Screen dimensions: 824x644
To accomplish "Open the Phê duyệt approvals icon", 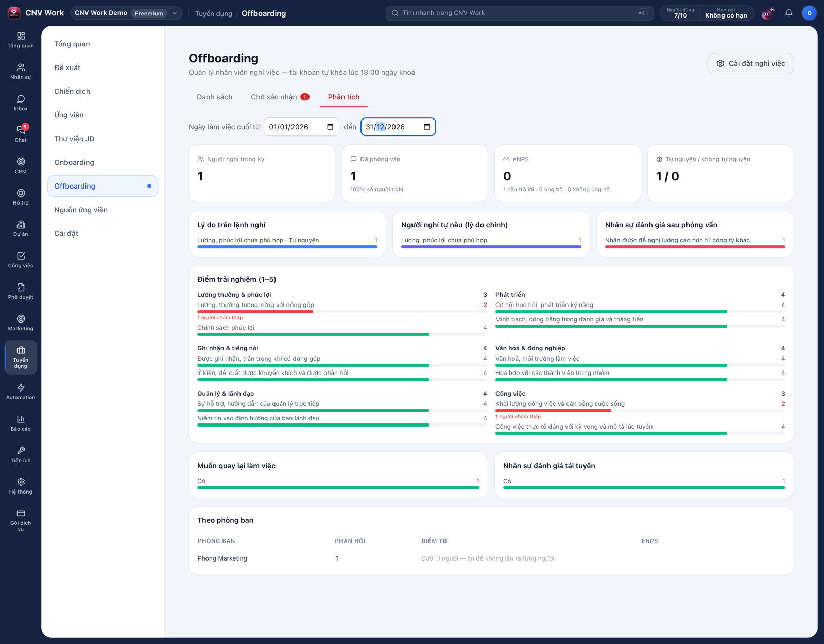I will coord(21,292).
